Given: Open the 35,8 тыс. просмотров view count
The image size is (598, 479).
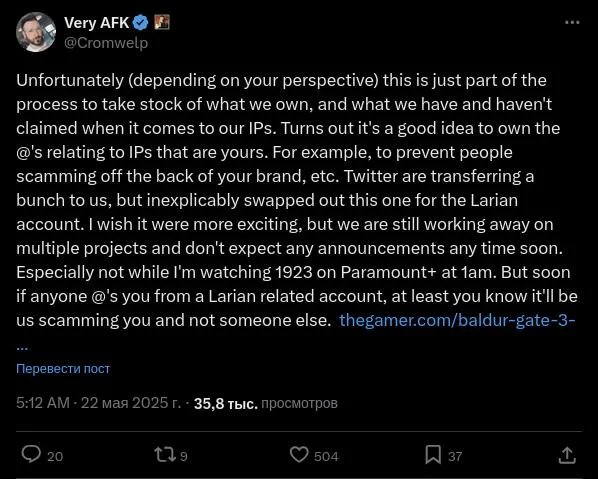Looking at the screenshot, I should (x=265, y=403).
